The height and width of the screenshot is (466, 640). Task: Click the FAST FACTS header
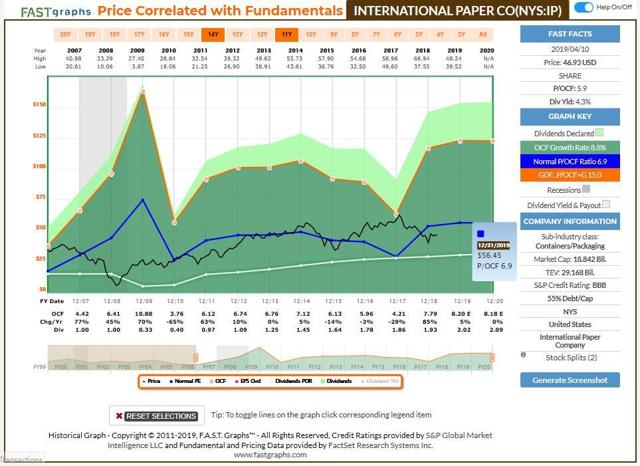coord(570,34)
